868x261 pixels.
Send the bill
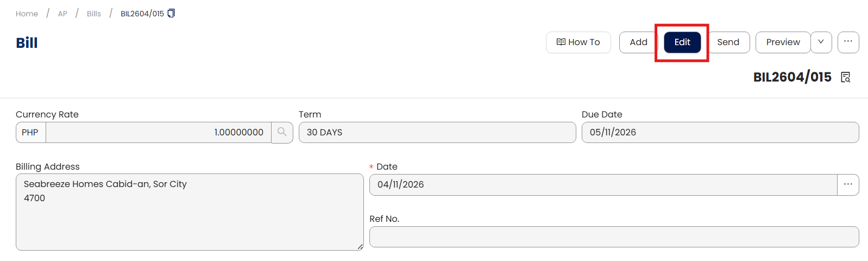728,42
